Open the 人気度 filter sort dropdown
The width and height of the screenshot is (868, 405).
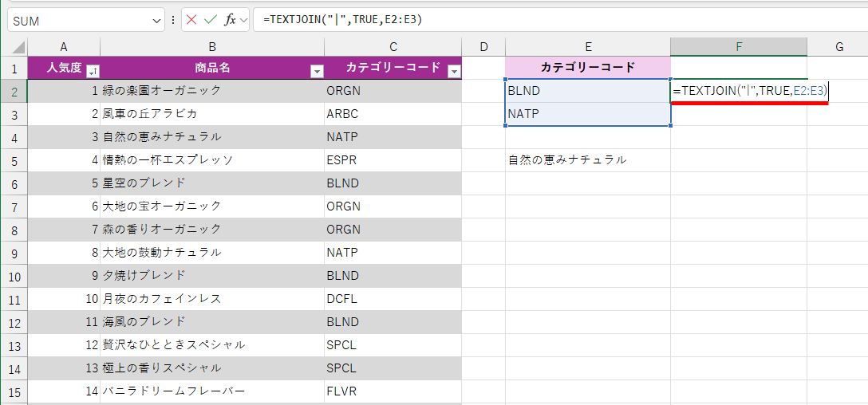pos(93,71)
